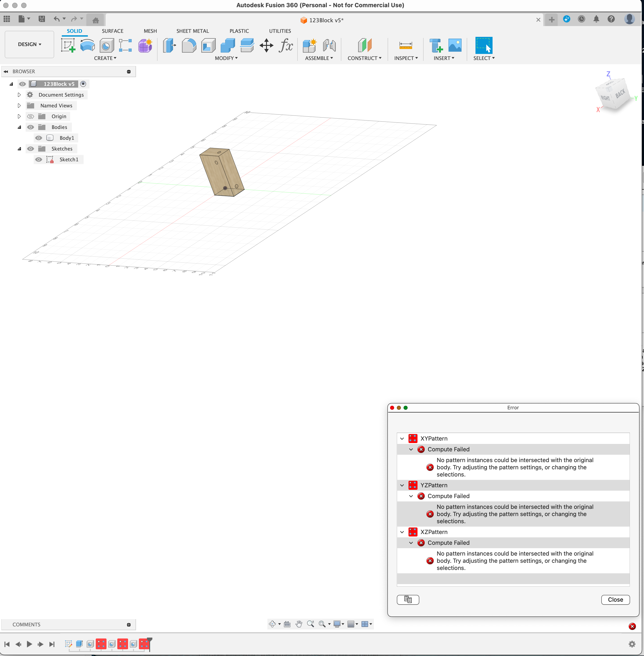644x656 pixels.
Task: Open the SHEET METAL tab
Action: [192, 31]
